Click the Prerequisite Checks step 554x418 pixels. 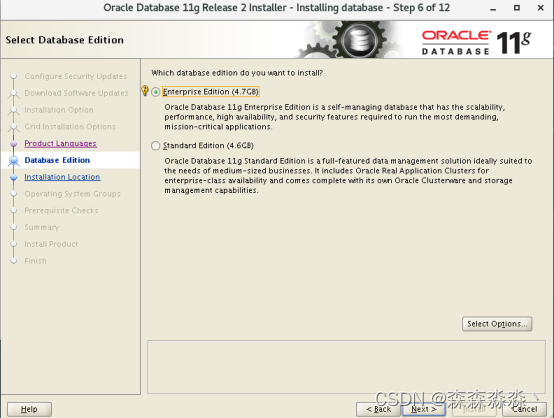point(61,211)
